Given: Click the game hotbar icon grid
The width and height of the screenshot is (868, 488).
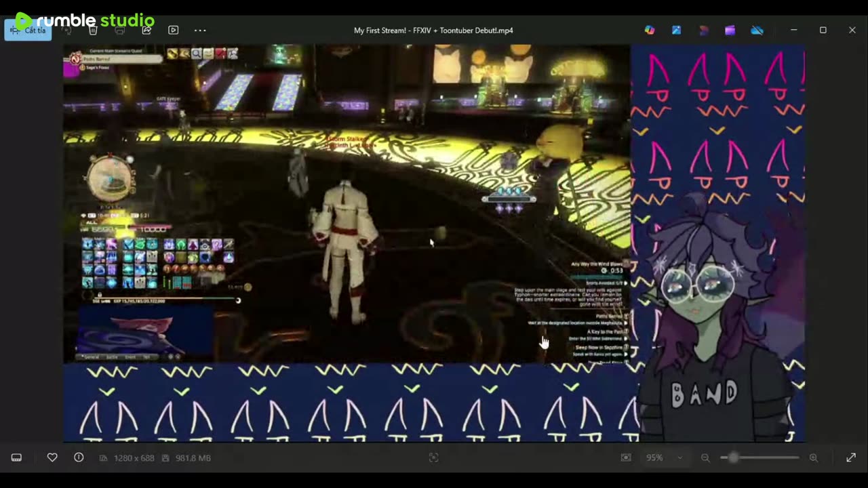Looking at the screenshot, I should (157, 263).
